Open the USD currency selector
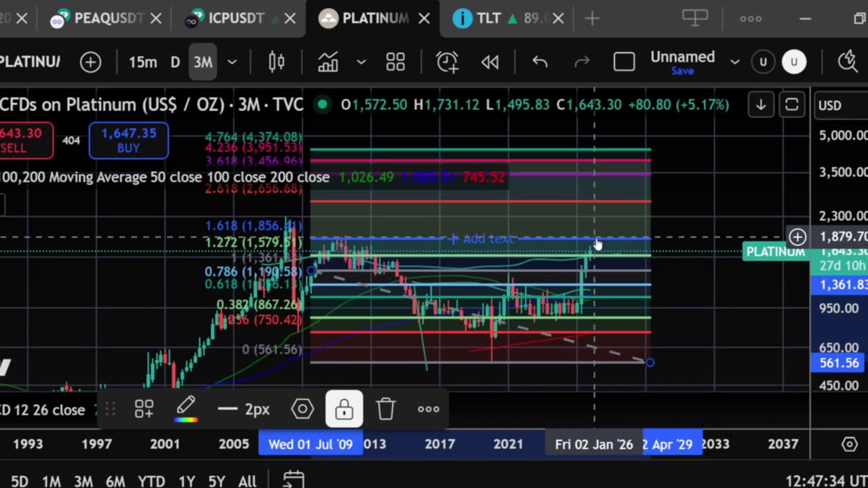Image resolution: width=868 pixels, height=488 pixels. (x=840, y=105)
